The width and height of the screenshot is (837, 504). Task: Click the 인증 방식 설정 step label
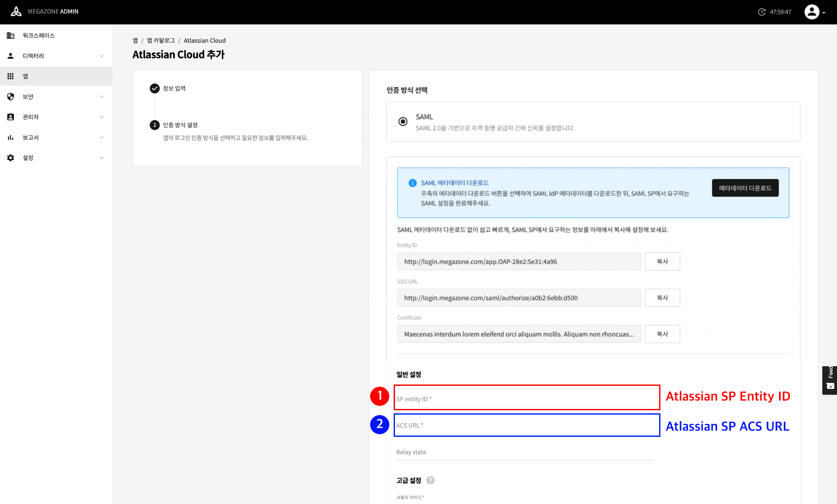180,125
